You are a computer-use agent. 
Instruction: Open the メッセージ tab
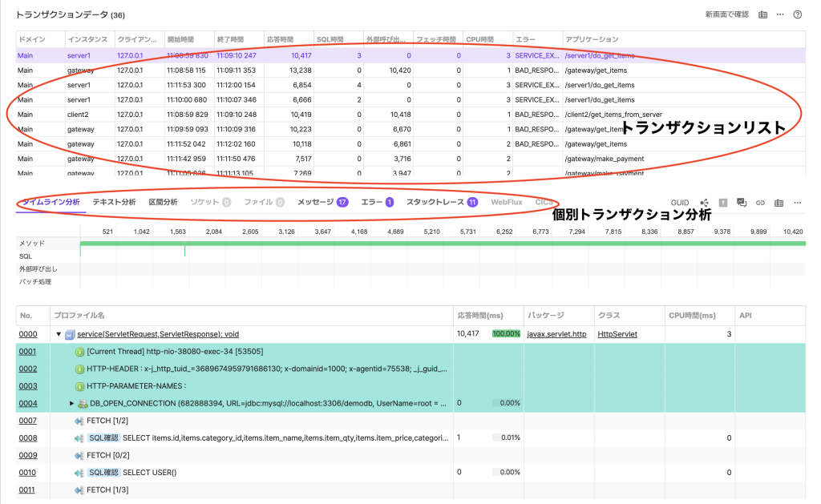(x=316, y=202)
